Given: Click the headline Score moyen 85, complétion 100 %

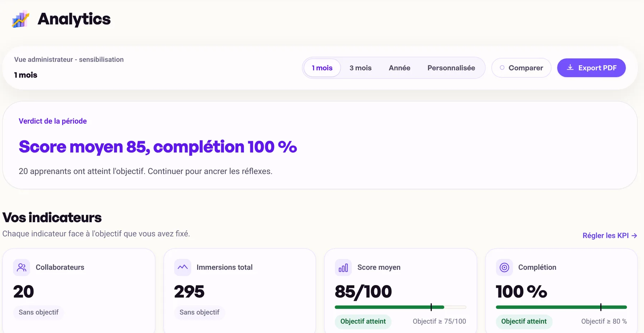Looking at the screenshot, I should pyautogui.click(x=158, y=147).
